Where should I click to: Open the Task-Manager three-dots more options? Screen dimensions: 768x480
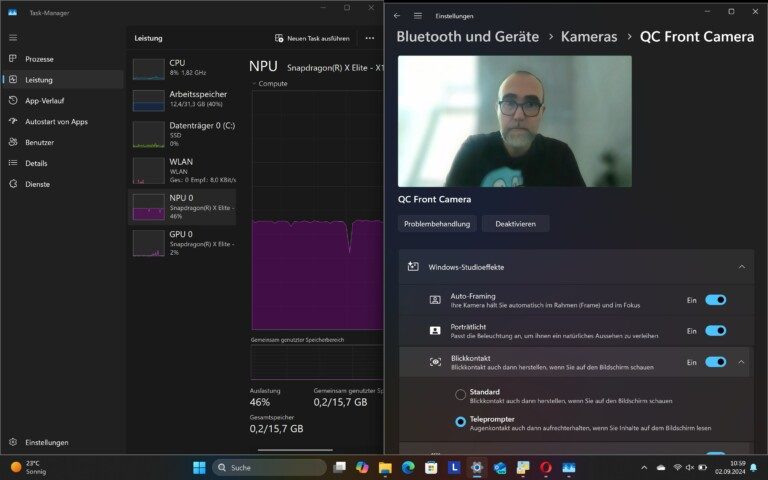pos(370,38)
